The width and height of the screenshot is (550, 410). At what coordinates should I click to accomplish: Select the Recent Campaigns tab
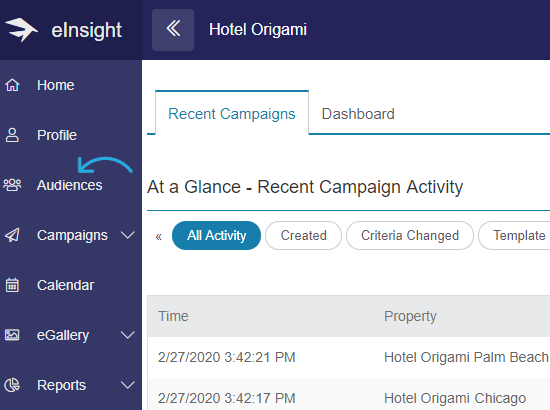[232, 113]
